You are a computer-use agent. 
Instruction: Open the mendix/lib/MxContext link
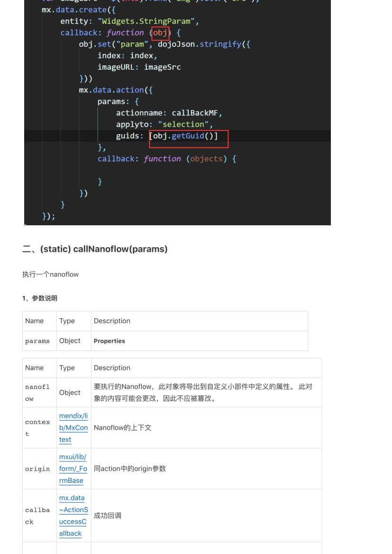73,427
